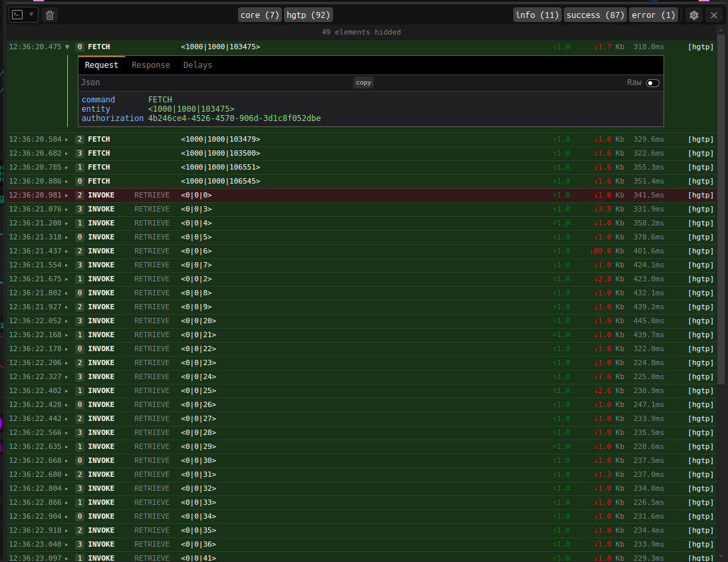Image resolution: width=728 pixels, height=562 pixels.
Task: Clear the log with the trash icon
Action: (50, 15)
